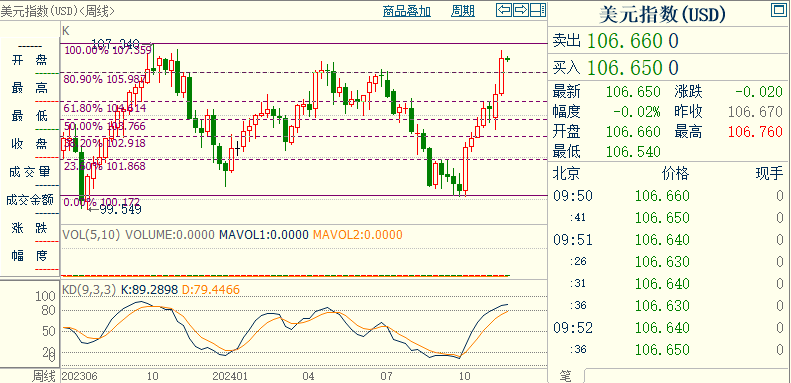Image resolution: width=791 pixels, height=383 pixels.
Task: Open the 周期 period selector
Action: [463, 11]
